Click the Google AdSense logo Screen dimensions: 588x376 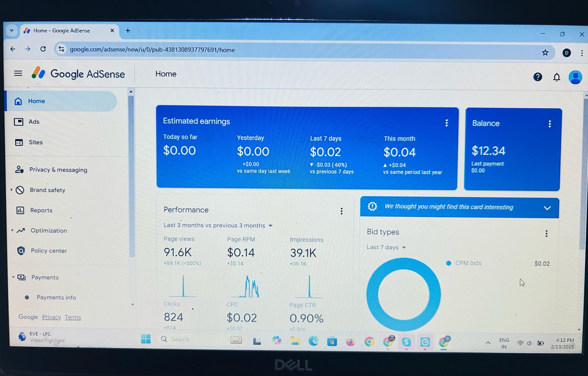coord(78,73)
